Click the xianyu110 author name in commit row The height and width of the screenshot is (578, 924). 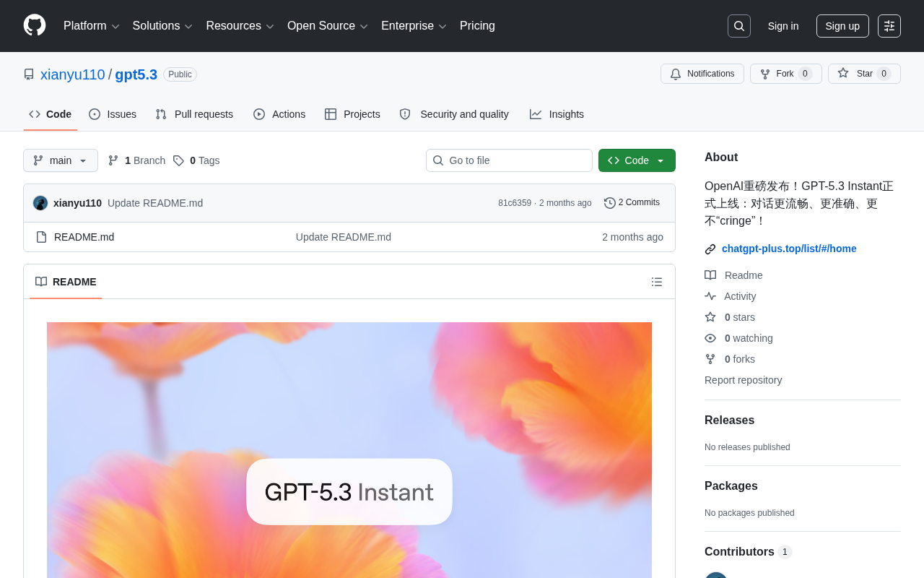[77, 203]
